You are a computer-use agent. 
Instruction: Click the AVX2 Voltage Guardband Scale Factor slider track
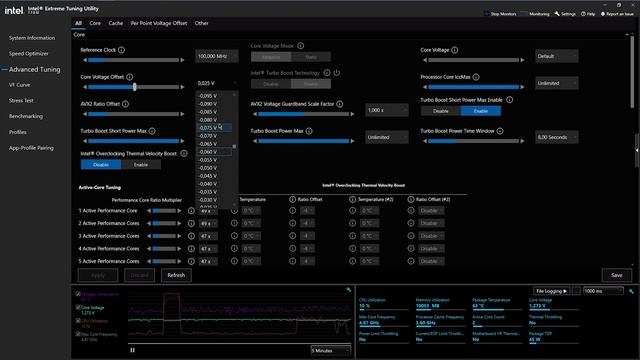coord(304,114)
